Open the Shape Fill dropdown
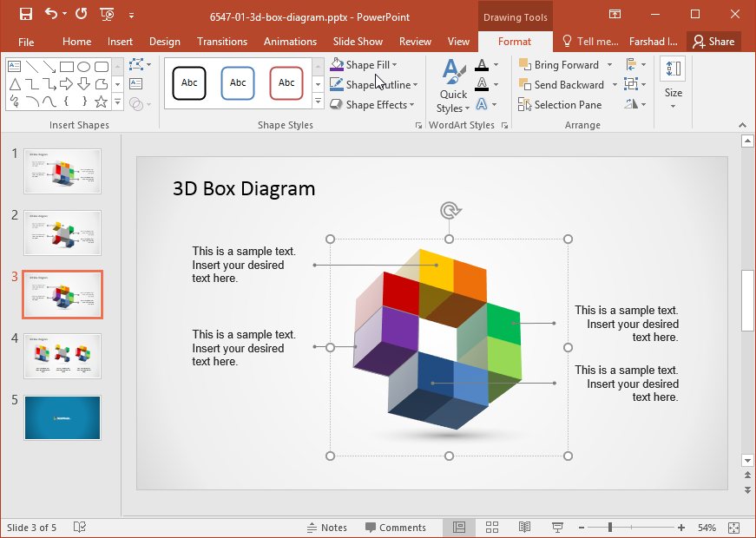This screenshot has width=756, height=538. [x=394, y=65]
